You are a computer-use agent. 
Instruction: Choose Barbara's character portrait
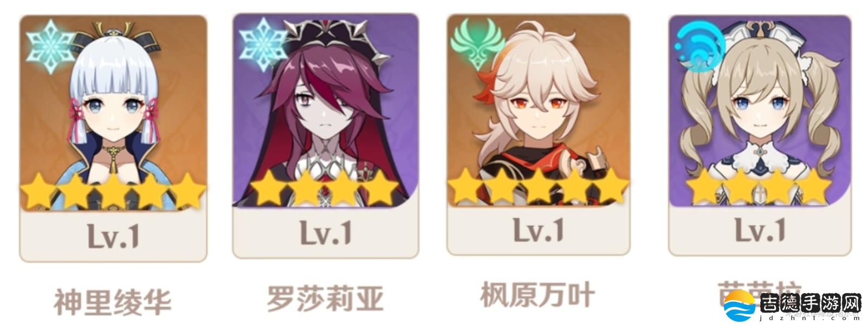tap(760, 111)
